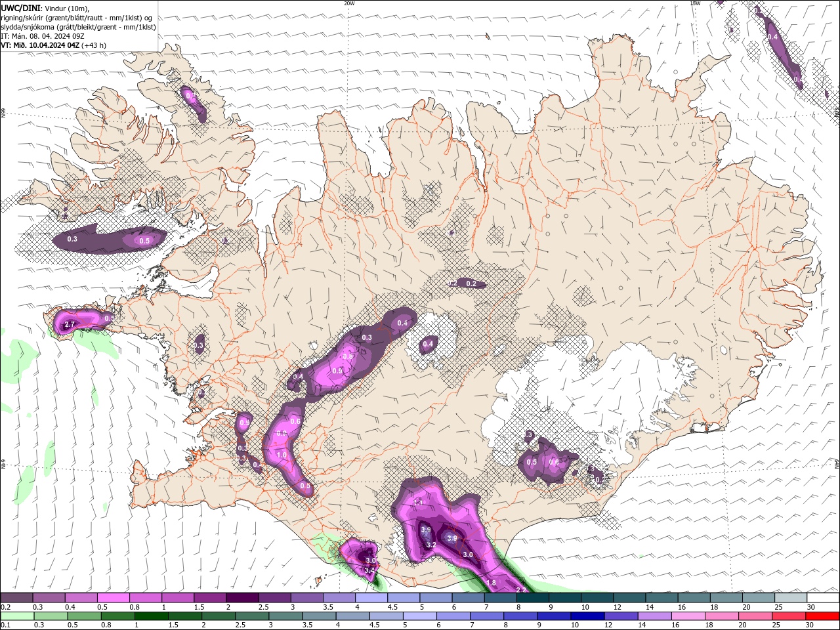840x630 pixels.
Task: Select the 3.2 precipitation value on the south coast
Action: click(431, 545)
